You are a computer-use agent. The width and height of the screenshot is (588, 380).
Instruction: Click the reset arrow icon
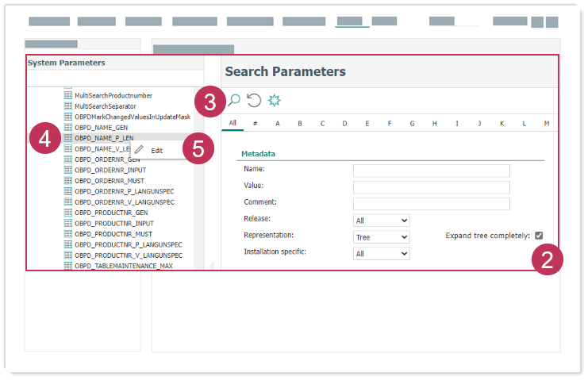coord(254,100)
